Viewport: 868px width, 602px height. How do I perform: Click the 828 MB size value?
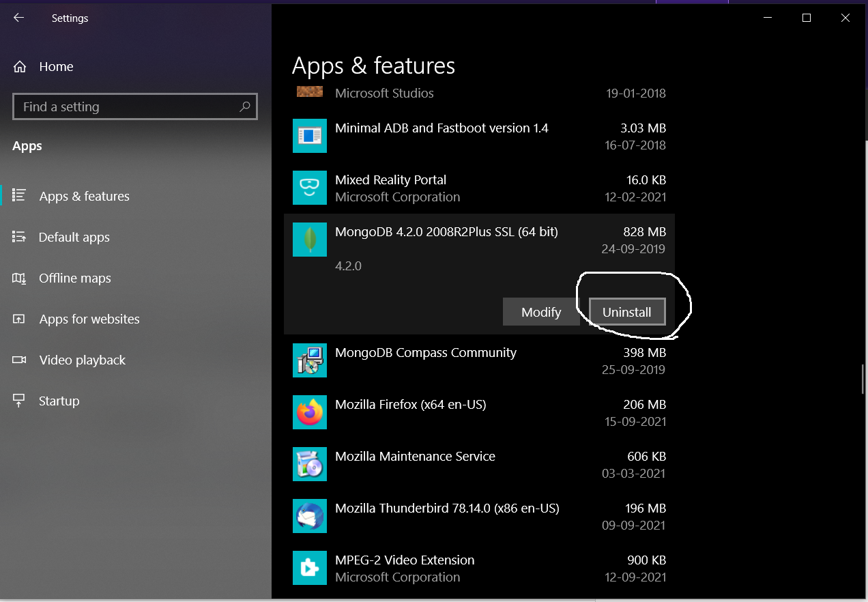pyautogui.click(x=644, y=232)
